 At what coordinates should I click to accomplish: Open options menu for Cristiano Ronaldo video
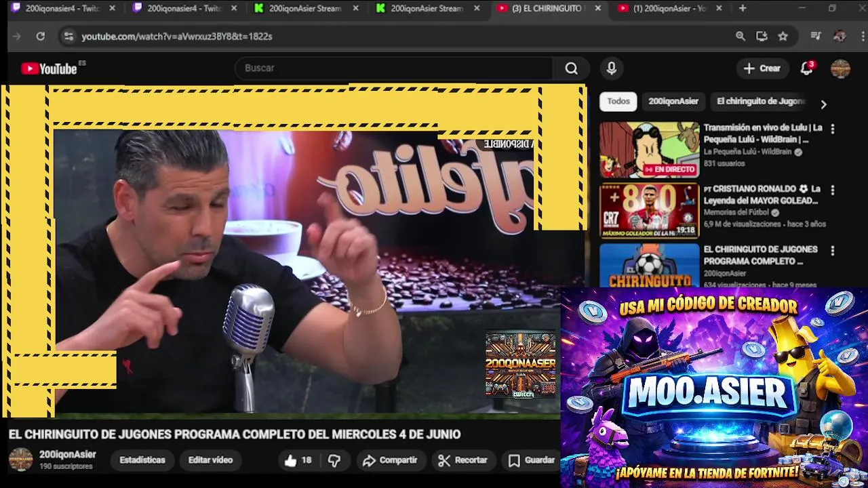click(833, 190)
